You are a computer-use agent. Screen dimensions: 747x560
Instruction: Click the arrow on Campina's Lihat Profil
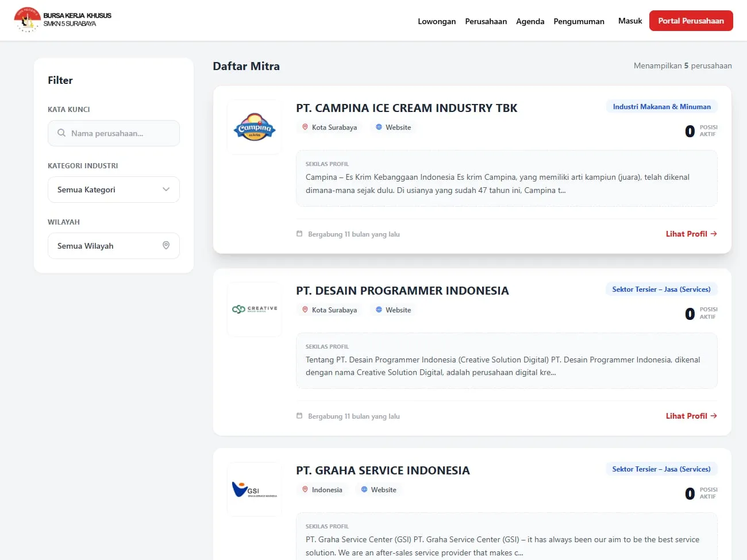(x=714, y=234)
